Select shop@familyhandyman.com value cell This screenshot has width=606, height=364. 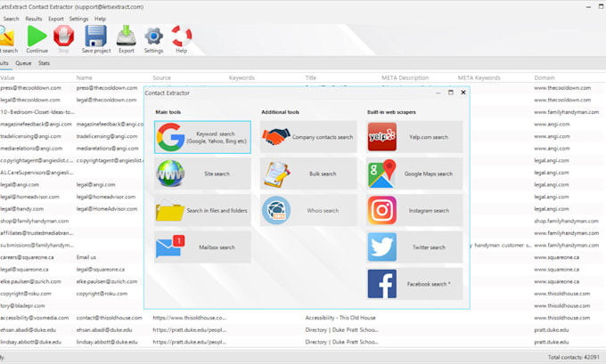pos(35,221)
